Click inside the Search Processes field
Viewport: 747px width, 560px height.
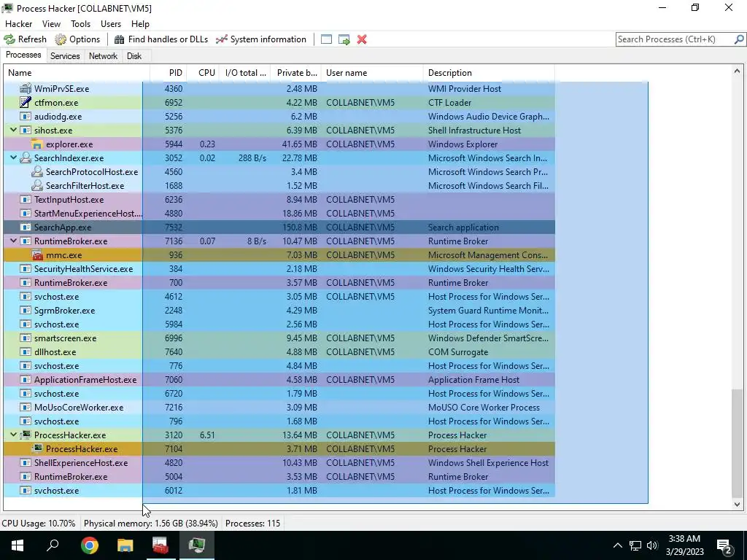click(674, 39)
